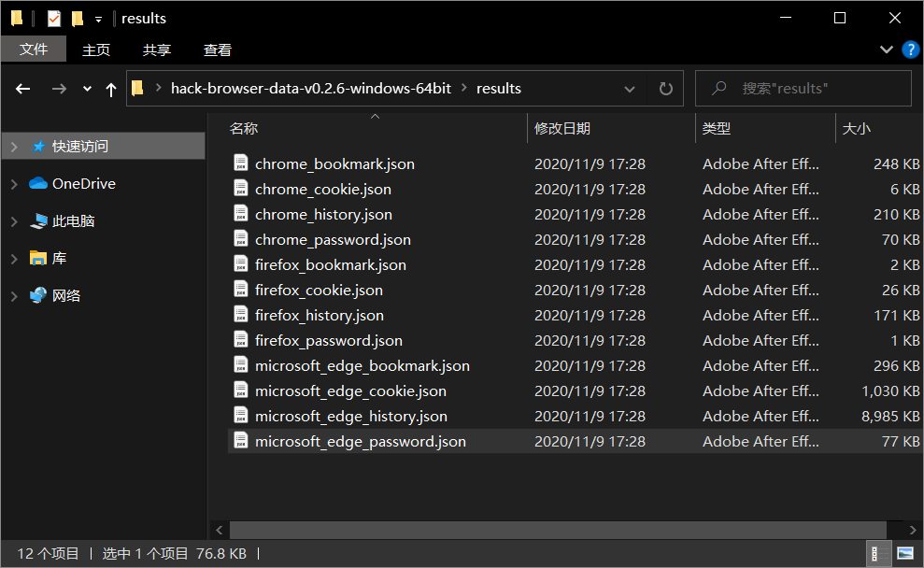Select 网络 in the navigation pane
This screenshot has width=924, height=568.
pos(66,296)
